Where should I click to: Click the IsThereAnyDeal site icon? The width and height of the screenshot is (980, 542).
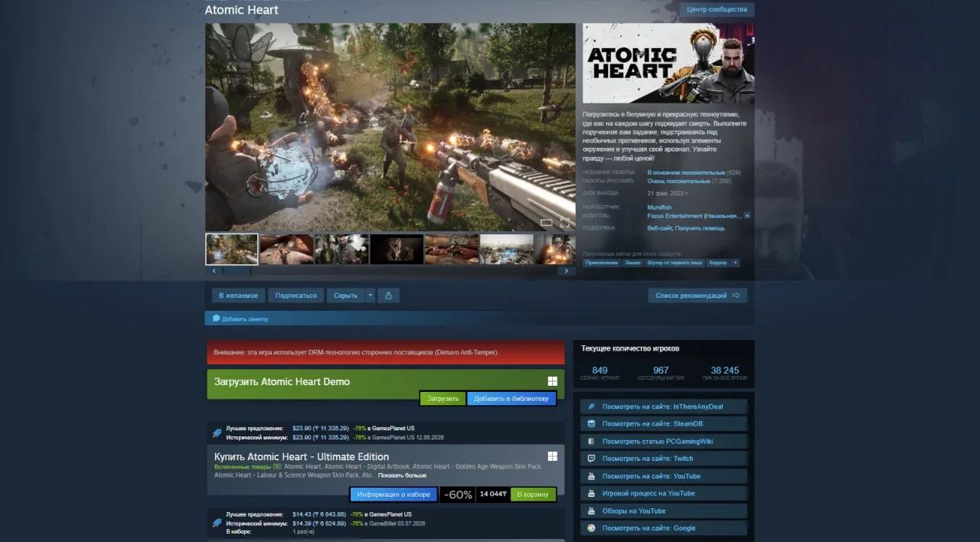pos(591,406)
